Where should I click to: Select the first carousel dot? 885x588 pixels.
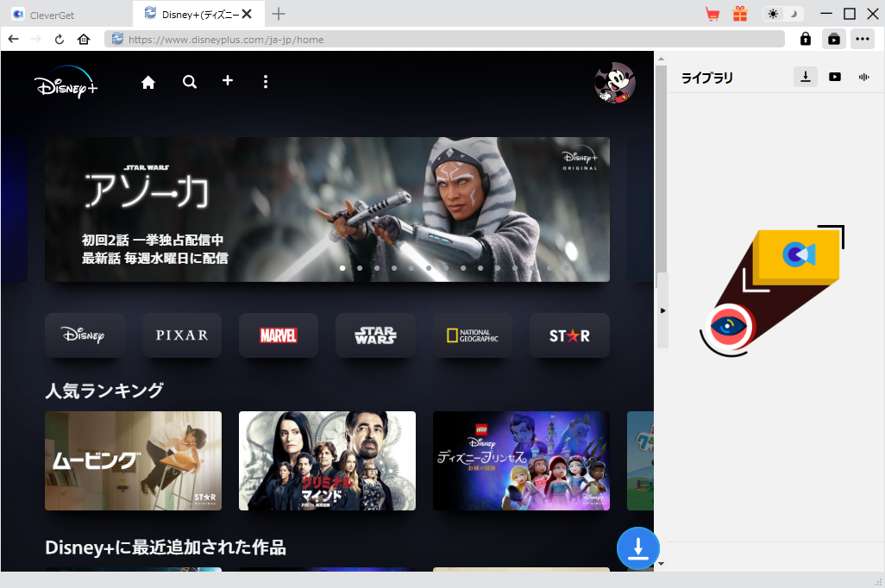(342, 268)
